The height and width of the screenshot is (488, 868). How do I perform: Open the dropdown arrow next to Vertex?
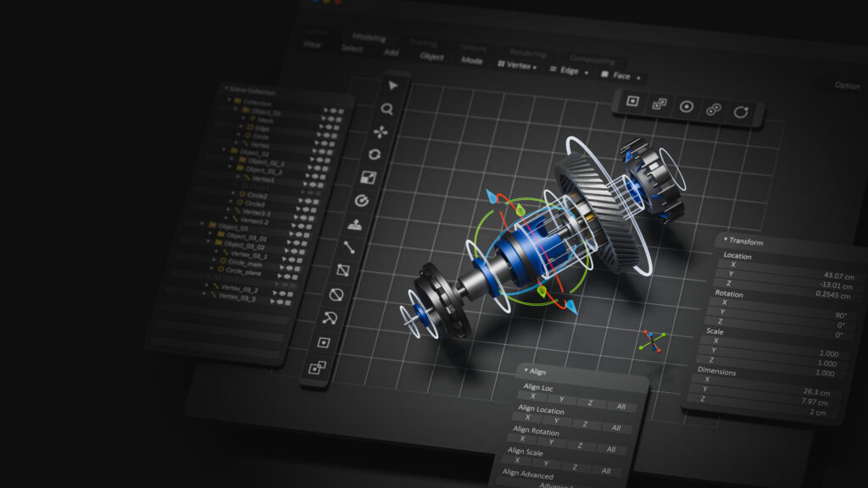(x=533, y=68)
